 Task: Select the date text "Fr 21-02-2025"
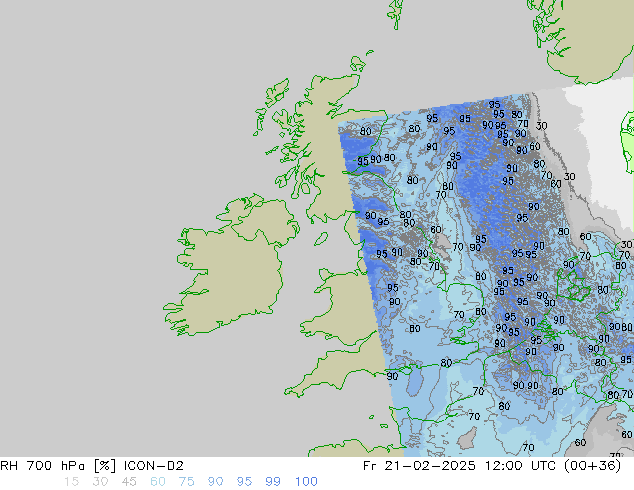pyautogui.click(x=419, y=466)
